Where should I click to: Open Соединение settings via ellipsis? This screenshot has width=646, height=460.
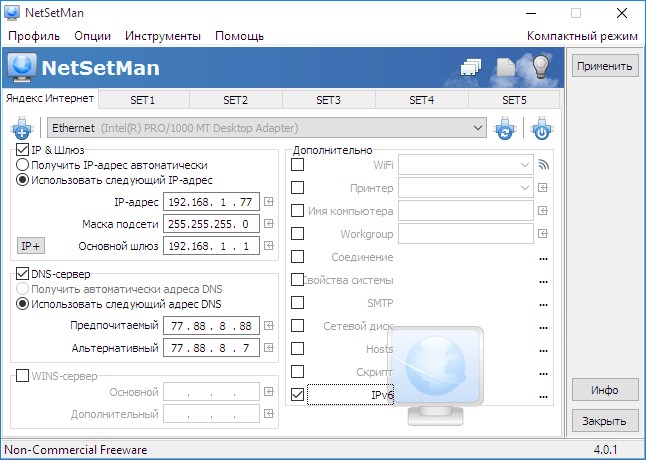[x=543, y=259]
